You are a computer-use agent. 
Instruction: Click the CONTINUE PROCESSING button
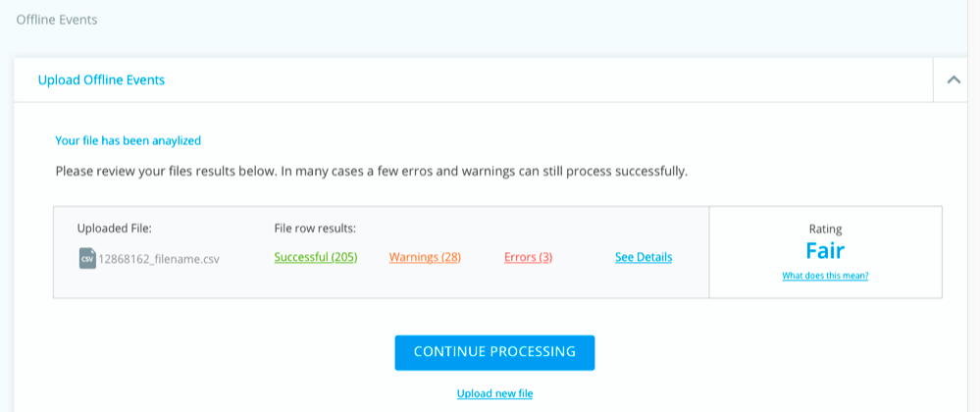(494, 352)
